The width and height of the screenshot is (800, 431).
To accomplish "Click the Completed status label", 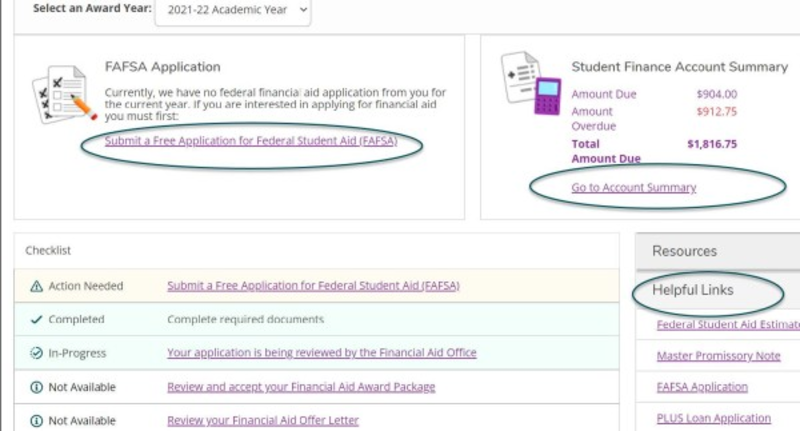I will (77, 320).
